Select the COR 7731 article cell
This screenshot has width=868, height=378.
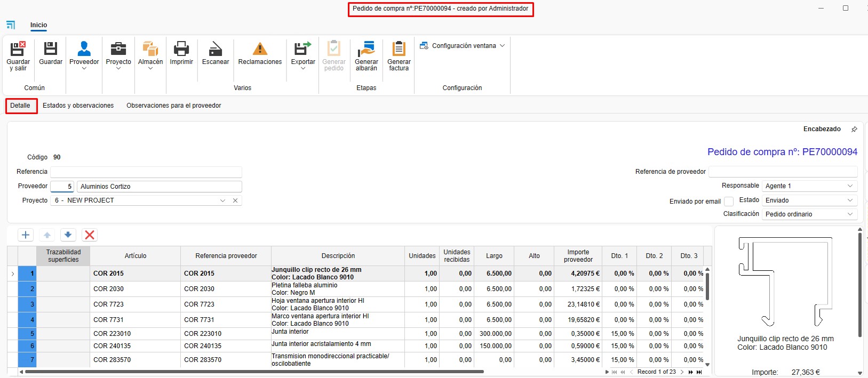[x=136, y=320]
